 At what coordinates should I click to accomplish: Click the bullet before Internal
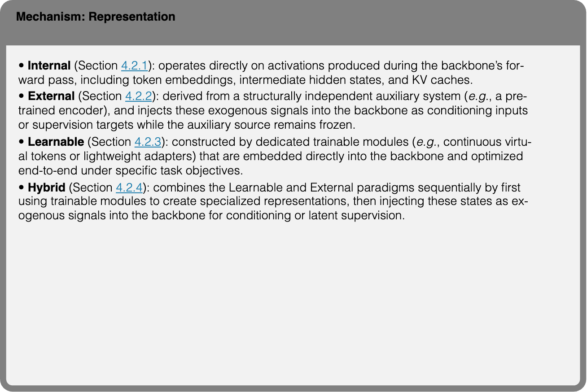coord(22,66)
